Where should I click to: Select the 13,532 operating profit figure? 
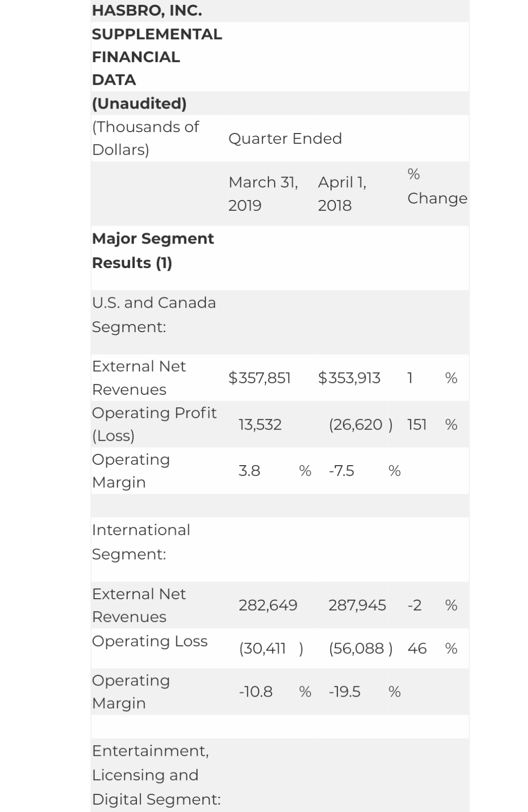tap(260, 424)
